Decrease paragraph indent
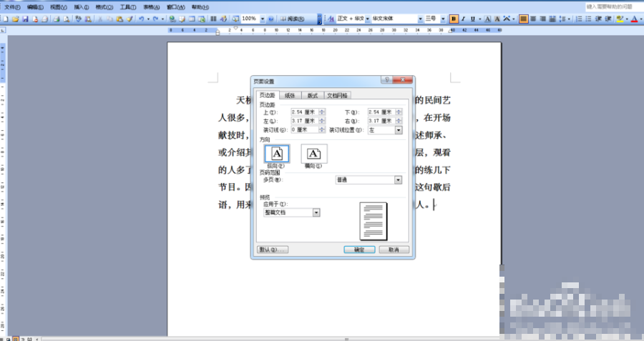Screen dimensions: 644x341 [x=598, y=19]
